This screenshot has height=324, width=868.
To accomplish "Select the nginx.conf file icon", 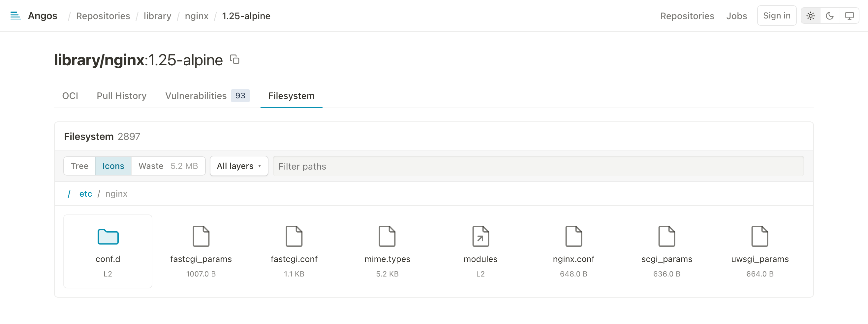I will coord(573,236).
